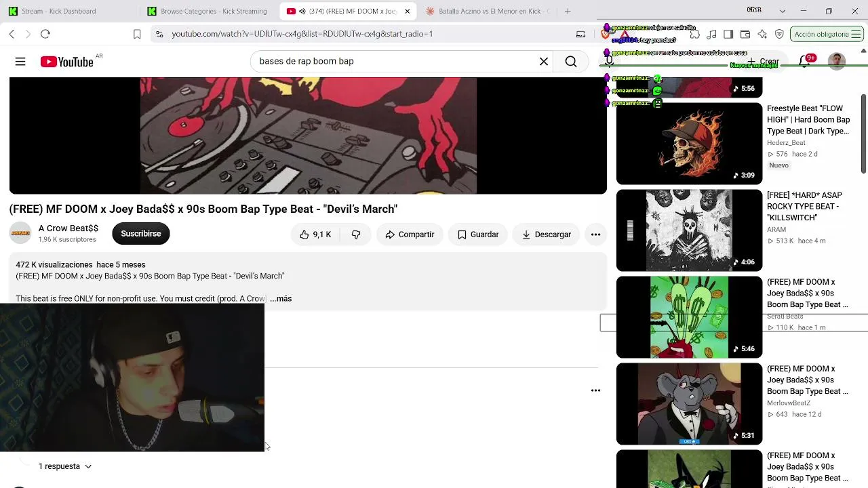This screenshot has width=868, height=488.
Task: Open the account profile avatar
Action: click(x=837, y=62)
